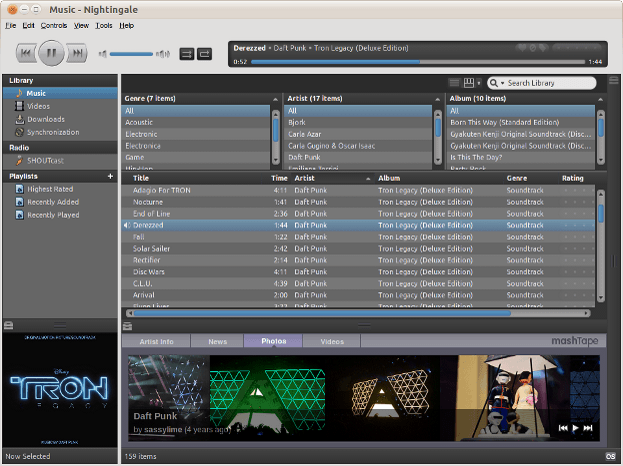The image size is (623, 466).
Task: Toggle the mashTape content pane icon
Action: pos(127,326)
